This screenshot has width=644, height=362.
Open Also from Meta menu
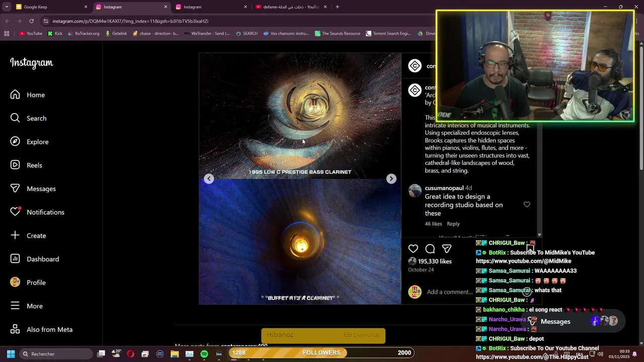pos(41,329)
